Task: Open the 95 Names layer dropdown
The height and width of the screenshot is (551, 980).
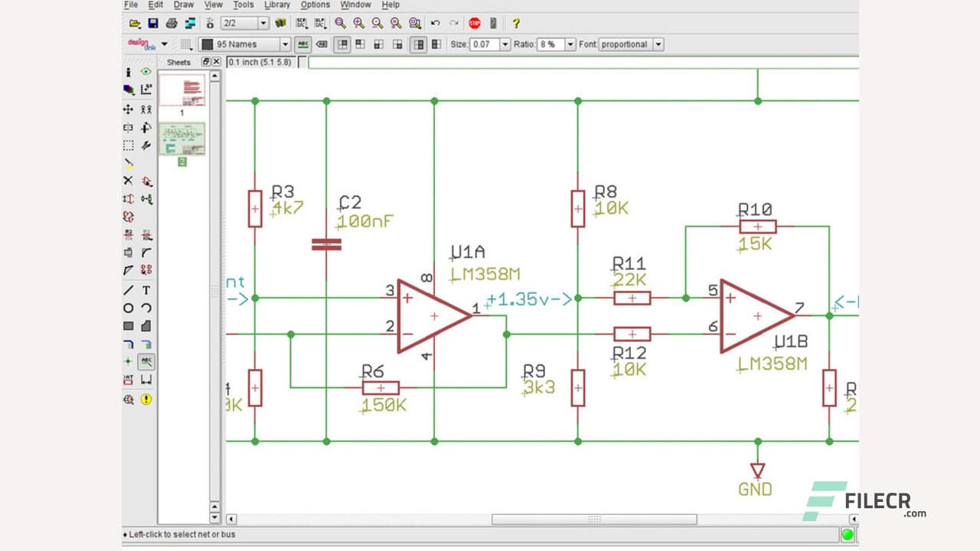Action: pos(285,44)
